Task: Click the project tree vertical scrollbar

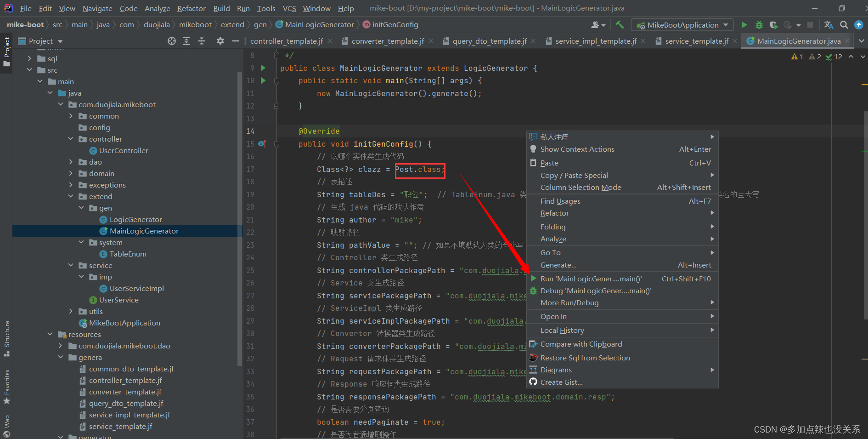Action: coord(239,218)
